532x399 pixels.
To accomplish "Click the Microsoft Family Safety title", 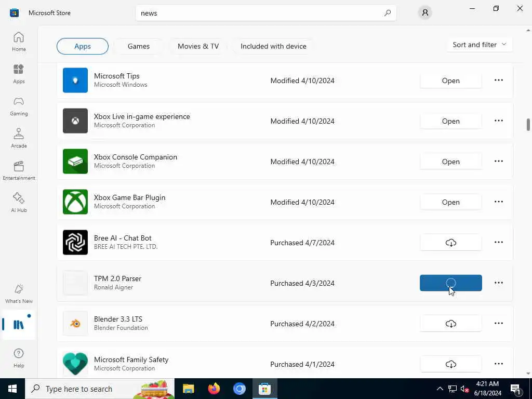I will click(x=131, y=360).
